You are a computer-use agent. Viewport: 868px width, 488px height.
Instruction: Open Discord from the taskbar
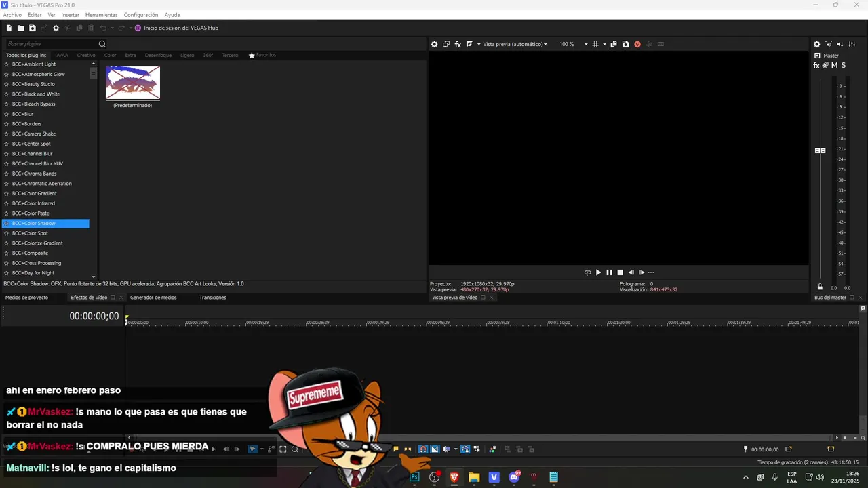pyautogui.click(x=514, y=477)
